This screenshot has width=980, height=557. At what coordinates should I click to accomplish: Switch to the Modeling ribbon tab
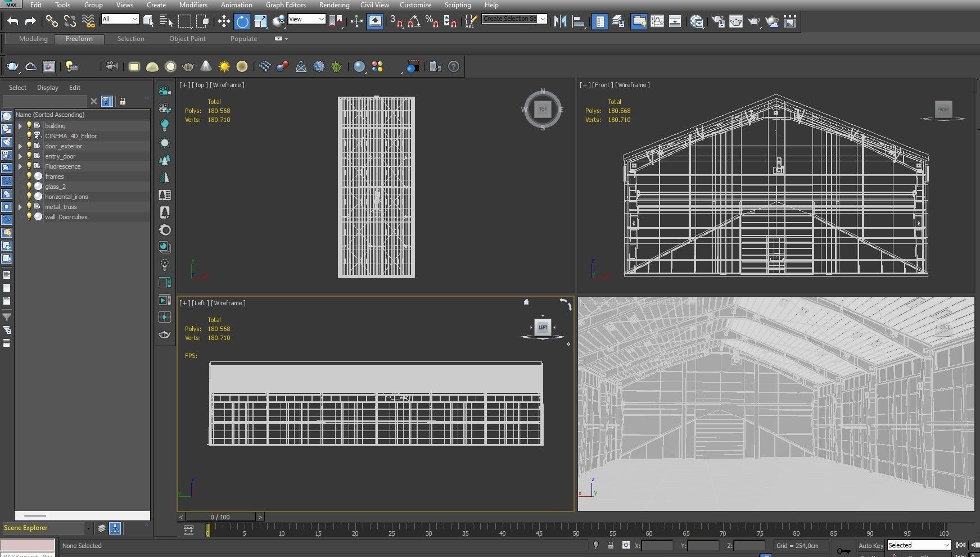pos(33,39)
